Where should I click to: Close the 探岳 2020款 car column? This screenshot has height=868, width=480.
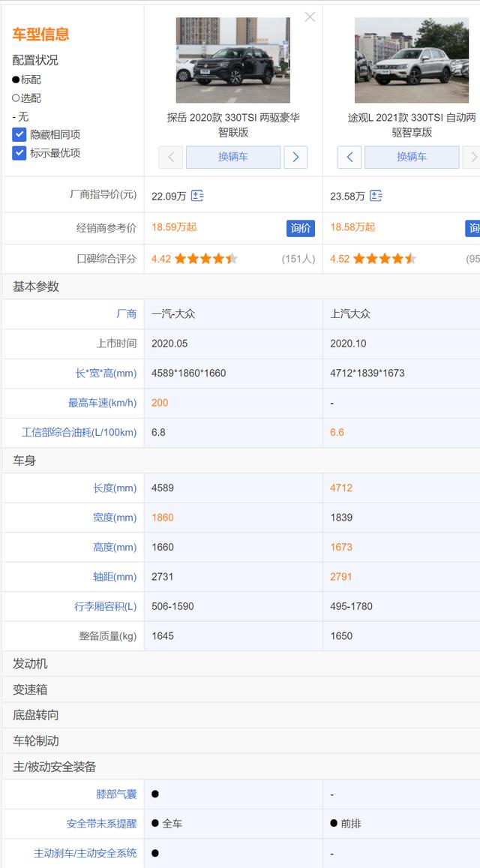310,17
